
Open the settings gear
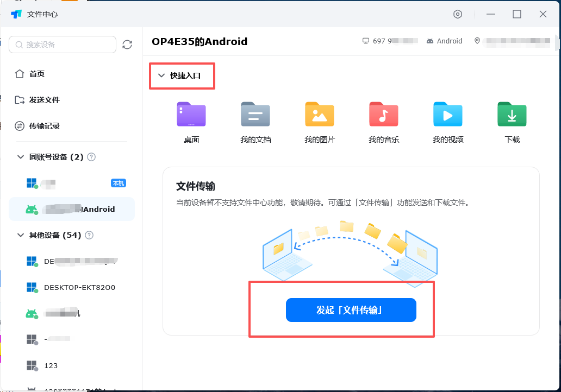tap(457, 15)
